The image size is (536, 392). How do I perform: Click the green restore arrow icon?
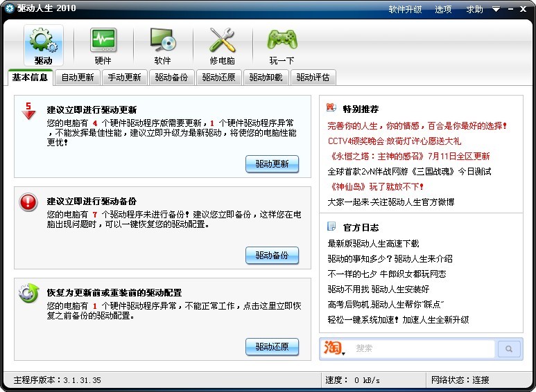pos(28,294)
